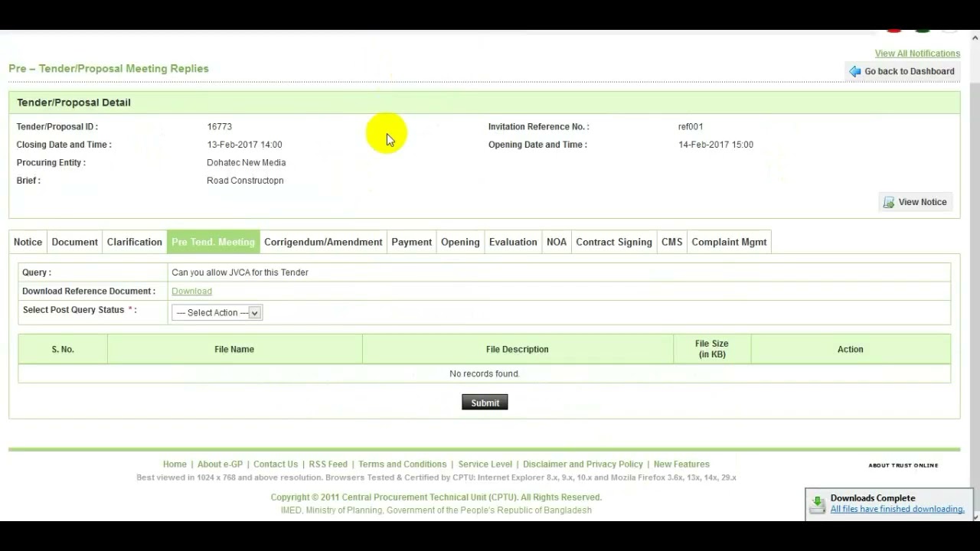
Task: Click the Tender/Proposal ID value 16773
Action: [x=219, y=126]
